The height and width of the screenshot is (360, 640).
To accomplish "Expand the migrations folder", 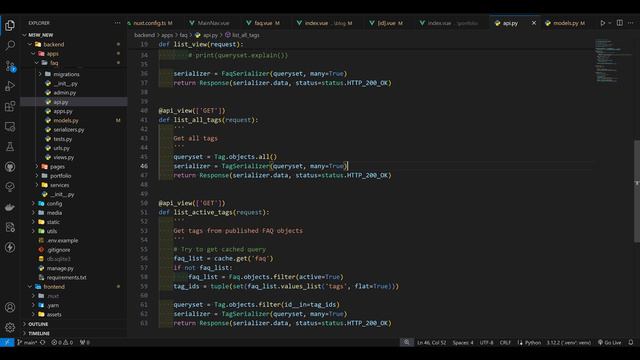I will click(x=40, y=74).
